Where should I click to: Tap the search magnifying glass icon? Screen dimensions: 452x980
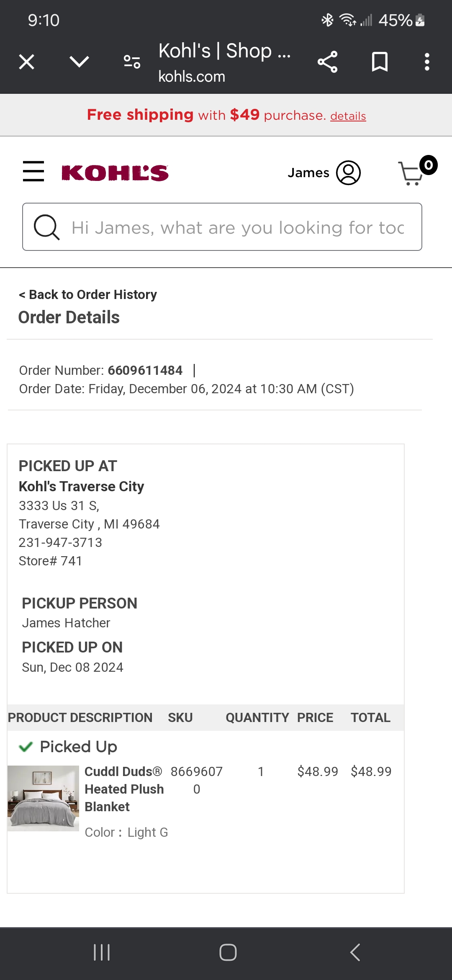46,227
